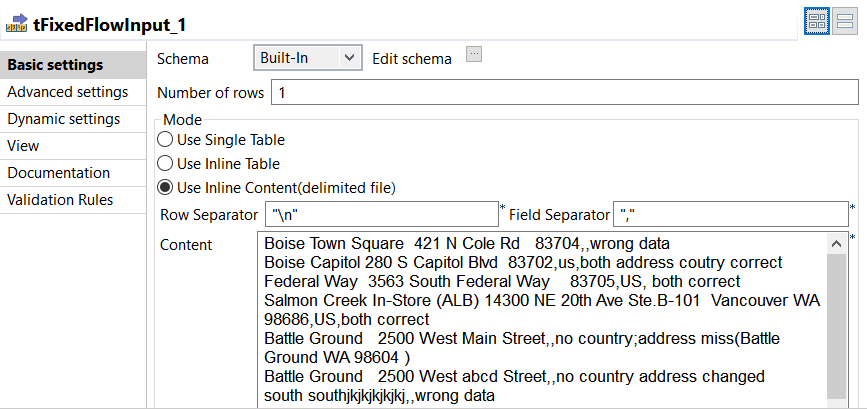Viewport: 867px width, 409px height.
Task: Switch to the stacked rows layout icon
Action: [x=845, y=22]
